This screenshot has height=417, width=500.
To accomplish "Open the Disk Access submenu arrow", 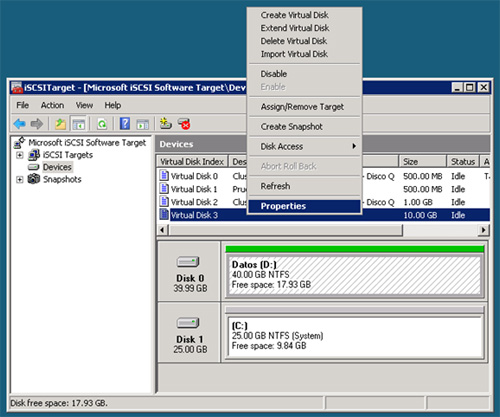I will (354, 146).
